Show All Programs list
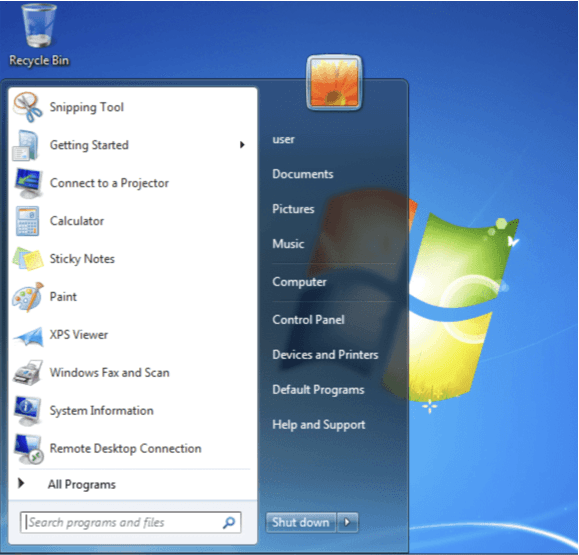This screenshot has height=555, width=579. pyautogui.click(x=82, y=484)
